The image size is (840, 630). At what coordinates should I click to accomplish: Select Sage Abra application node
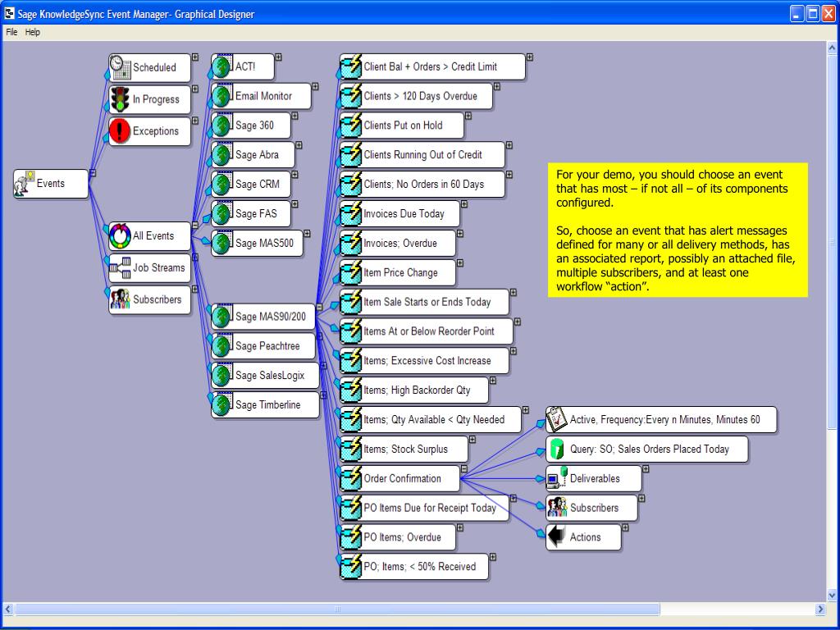253,155
